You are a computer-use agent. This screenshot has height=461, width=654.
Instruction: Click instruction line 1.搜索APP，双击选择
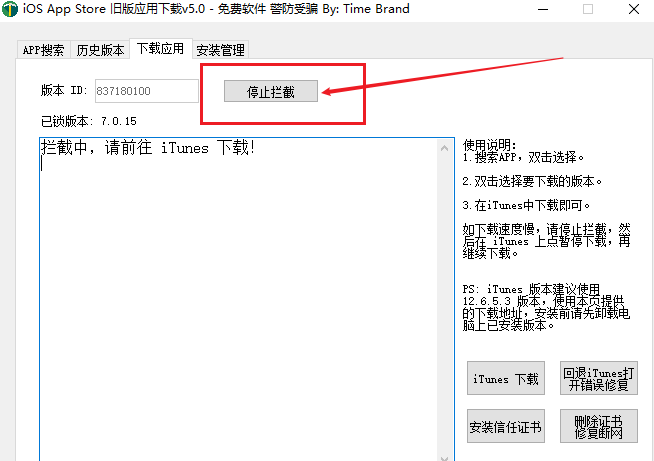coord(524,157)
